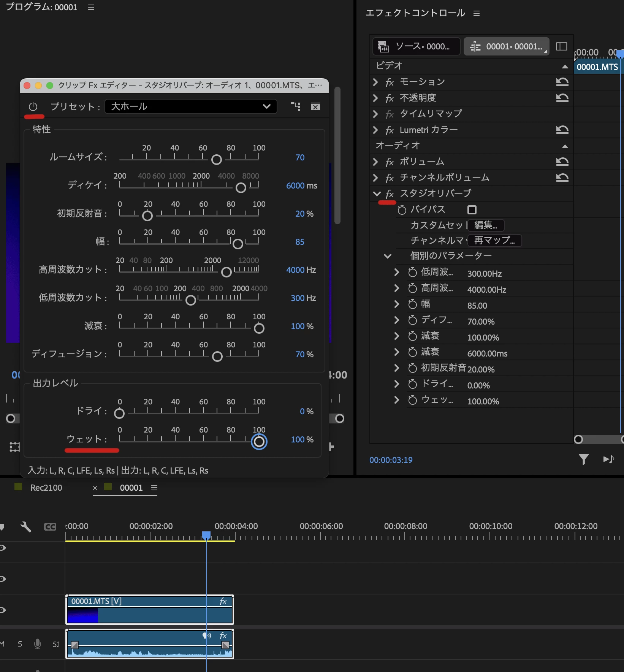The image size is (624, 672).
Task: Select the 00001.MTS [V] video clip
Action: (150, 610)
